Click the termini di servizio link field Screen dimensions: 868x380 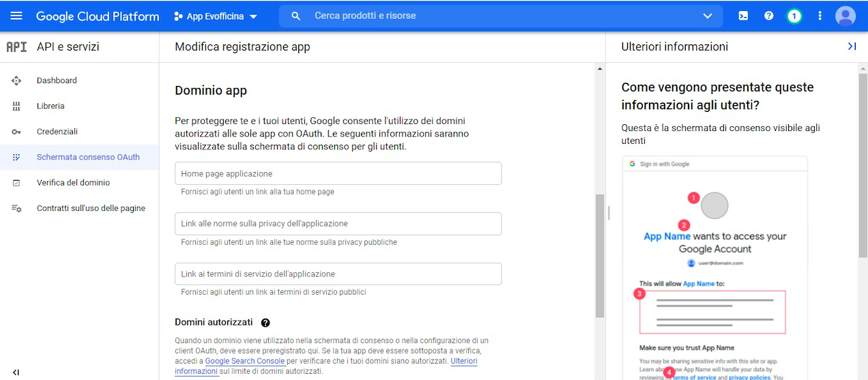[338, 274]
